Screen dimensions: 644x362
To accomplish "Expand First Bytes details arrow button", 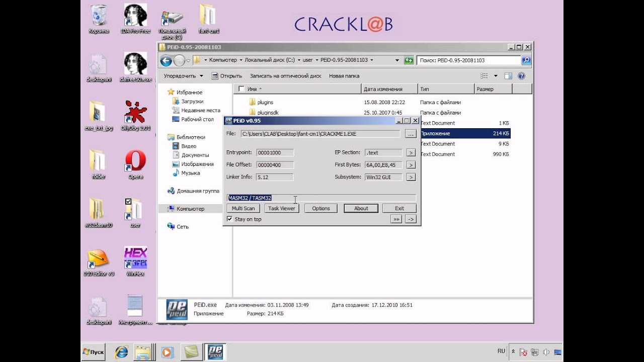I will pos(411,165).
